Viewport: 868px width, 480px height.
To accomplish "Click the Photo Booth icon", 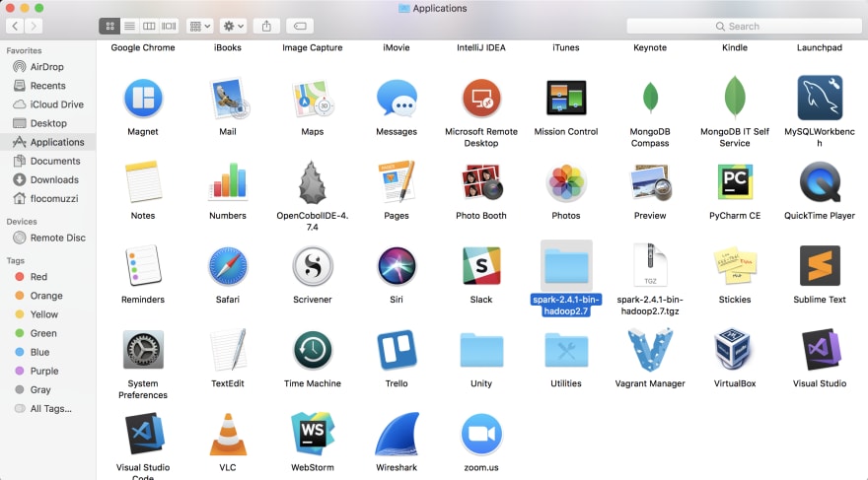I will 481,182.
